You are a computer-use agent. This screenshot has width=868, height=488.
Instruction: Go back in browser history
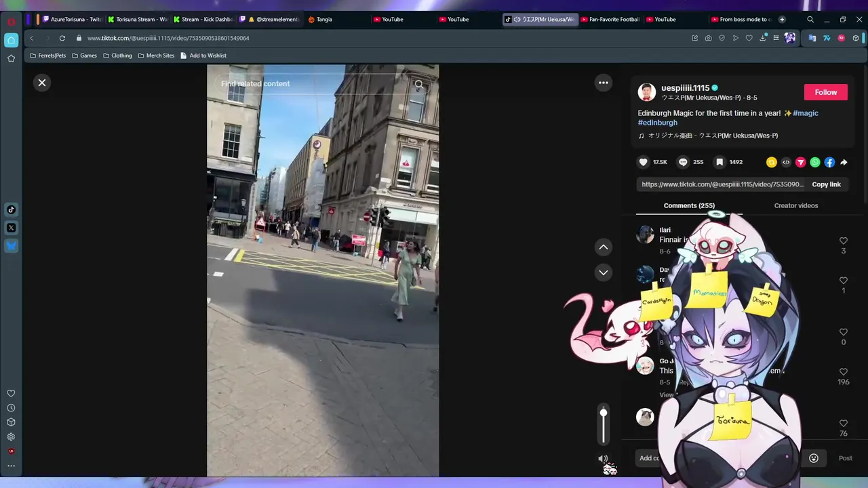tap(31, 38)
